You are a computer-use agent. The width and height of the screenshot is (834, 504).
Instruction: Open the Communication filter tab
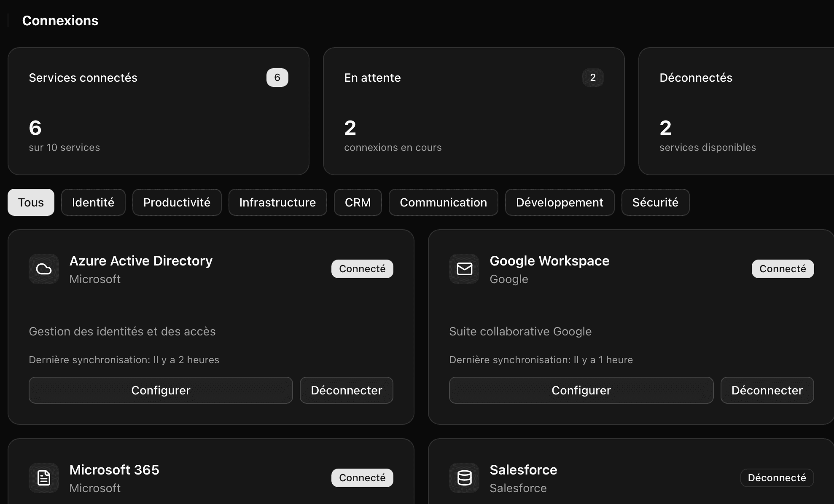coord(443,202)
